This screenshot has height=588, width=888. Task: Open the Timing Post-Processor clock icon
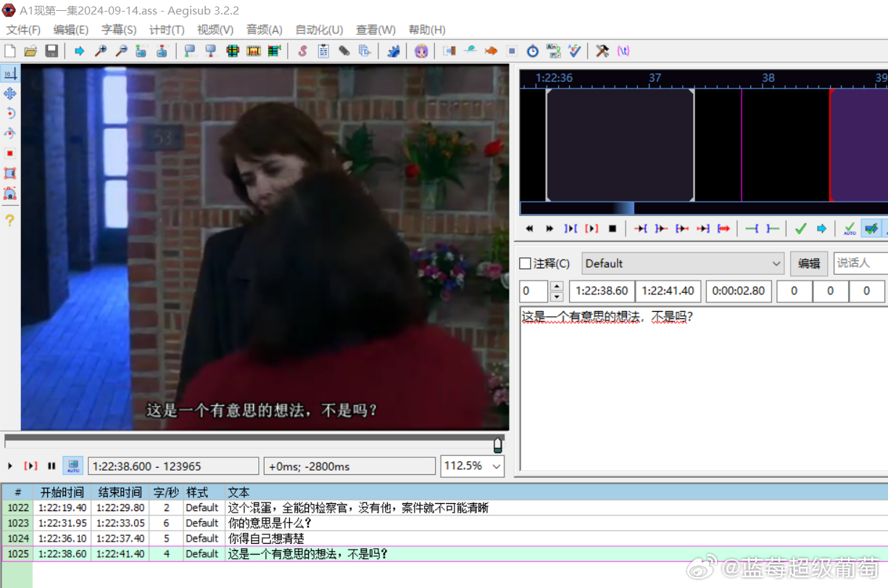click(x=533, y=51)
